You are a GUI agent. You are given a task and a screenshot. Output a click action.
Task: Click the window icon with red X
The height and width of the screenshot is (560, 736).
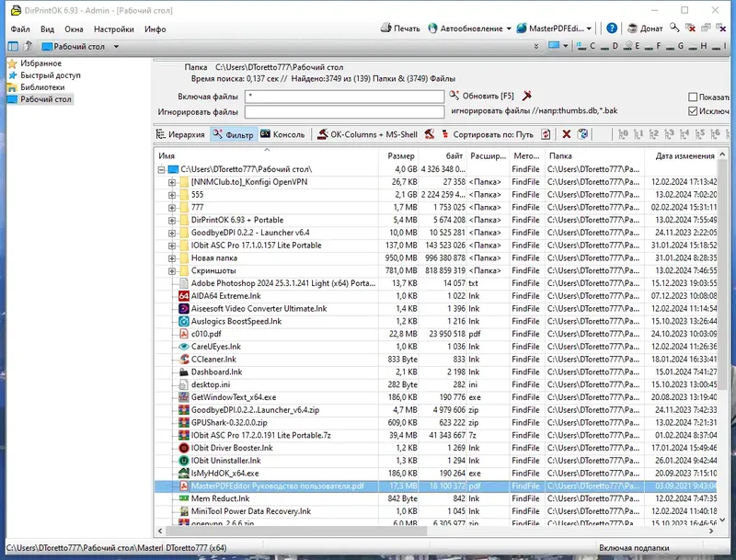click(x=690, y=28)
